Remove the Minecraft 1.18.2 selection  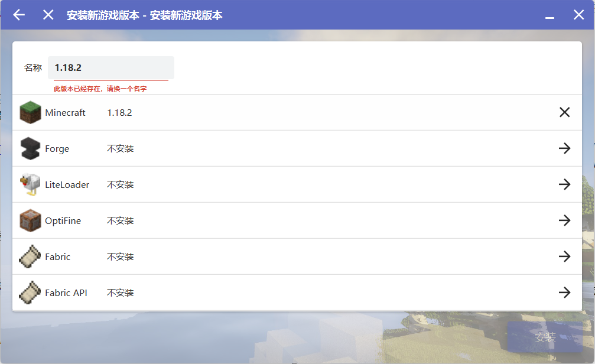point(565,112)
